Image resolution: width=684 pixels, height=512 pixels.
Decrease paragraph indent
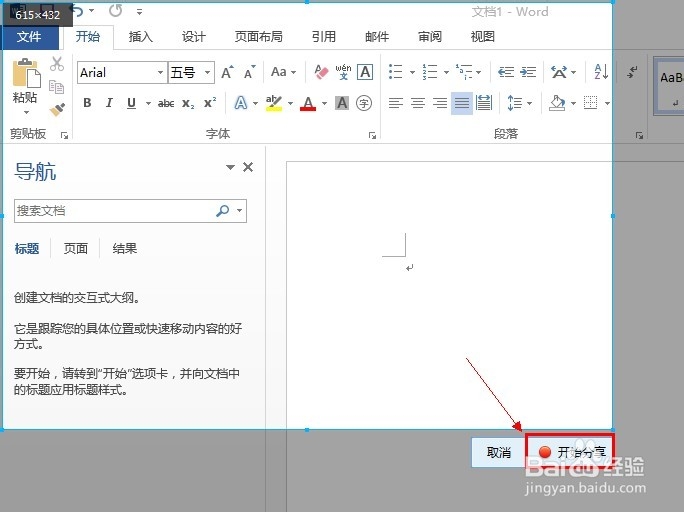(506, 72)
